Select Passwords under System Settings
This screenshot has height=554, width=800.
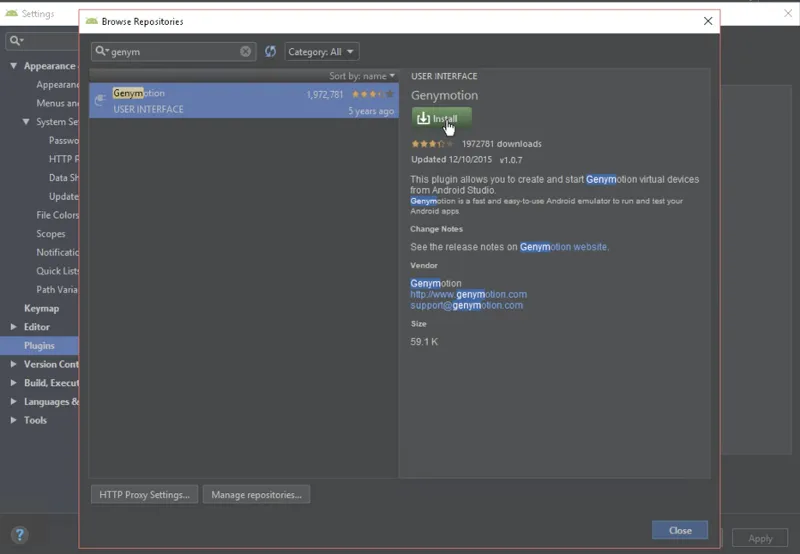click(x=64, y=140)
